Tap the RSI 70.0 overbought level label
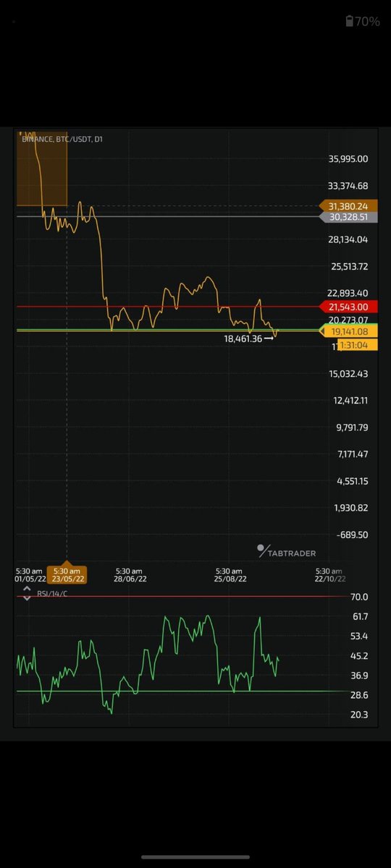391x868 pixels. pos(359,597)
